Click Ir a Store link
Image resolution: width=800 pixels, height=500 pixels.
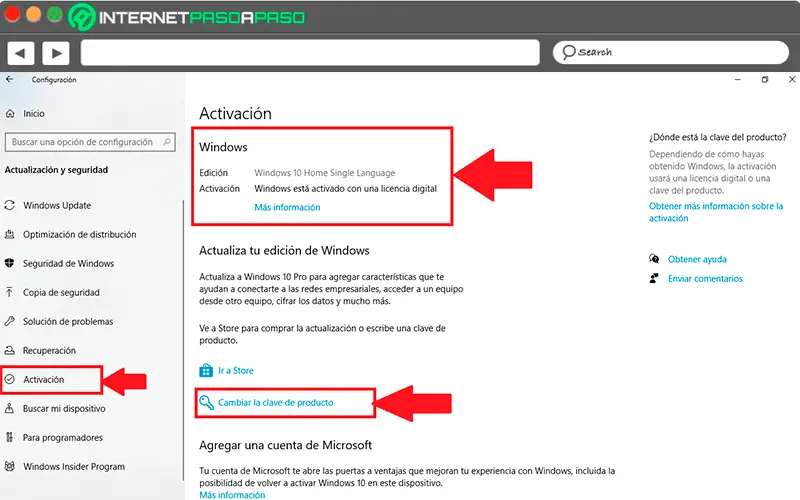(236, 370)
